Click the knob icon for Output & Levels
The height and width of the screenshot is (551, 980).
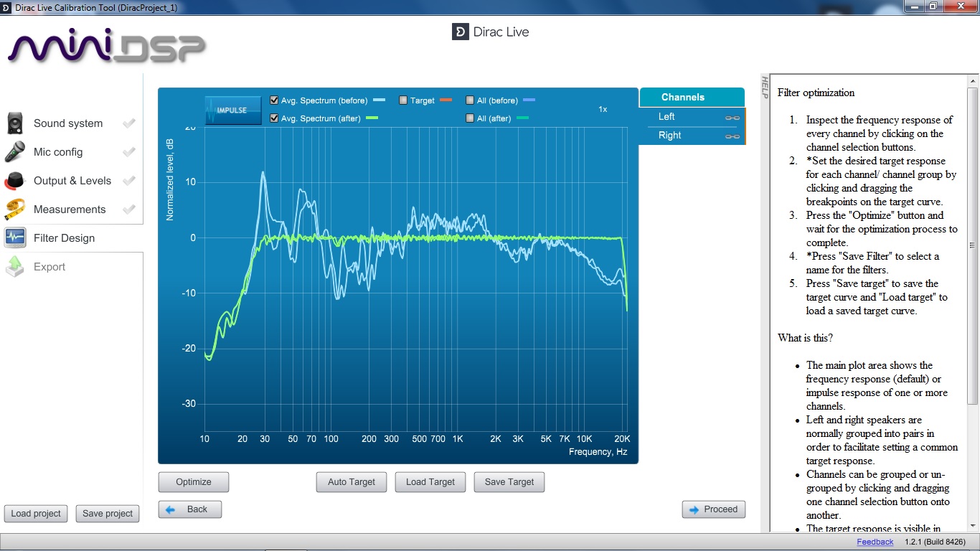click(16, 181)
